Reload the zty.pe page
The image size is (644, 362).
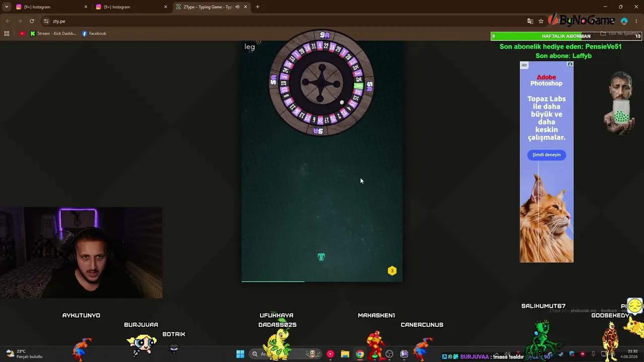point(32,21)
